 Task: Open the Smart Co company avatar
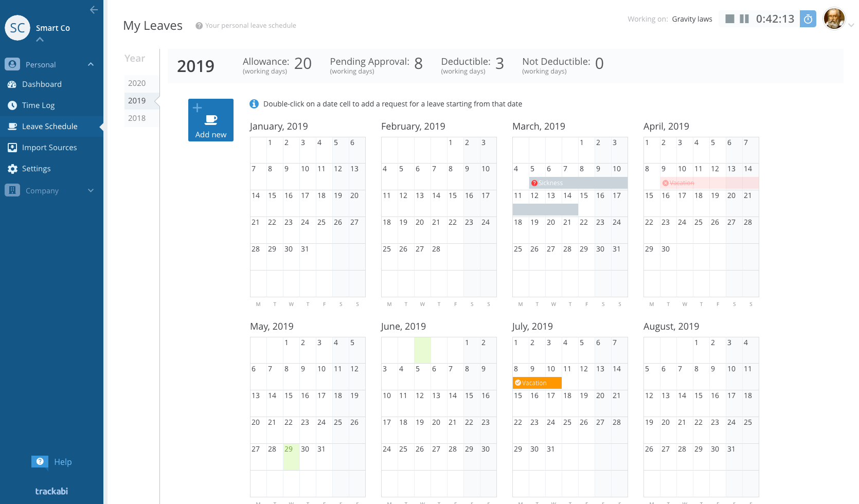(17, 28)
